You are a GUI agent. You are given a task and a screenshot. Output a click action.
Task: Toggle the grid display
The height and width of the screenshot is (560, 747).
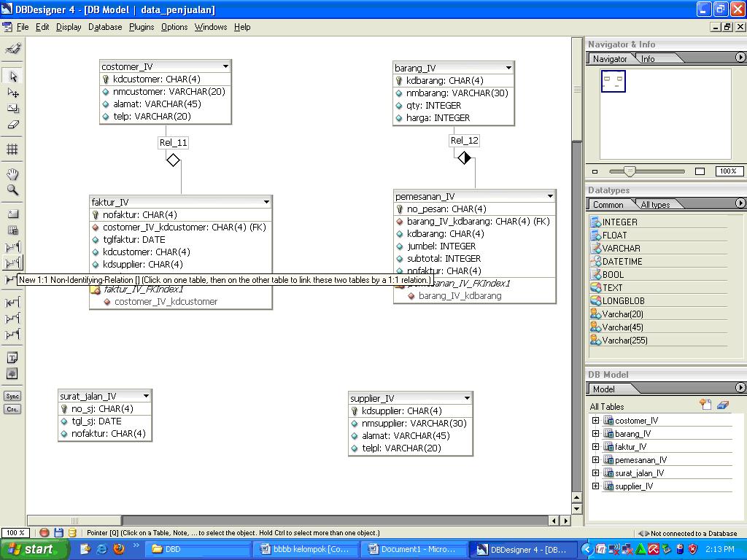point(13,149)
